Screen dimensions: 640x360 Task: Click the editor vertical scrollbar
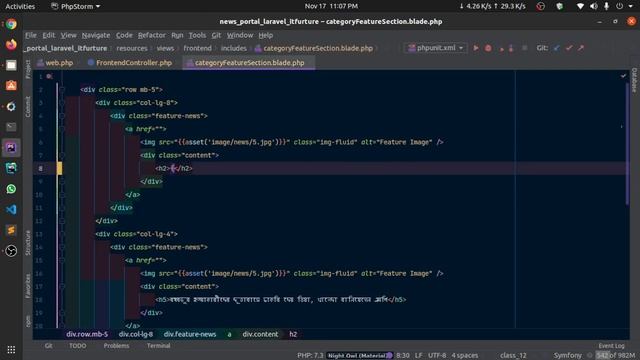[627, 144]
